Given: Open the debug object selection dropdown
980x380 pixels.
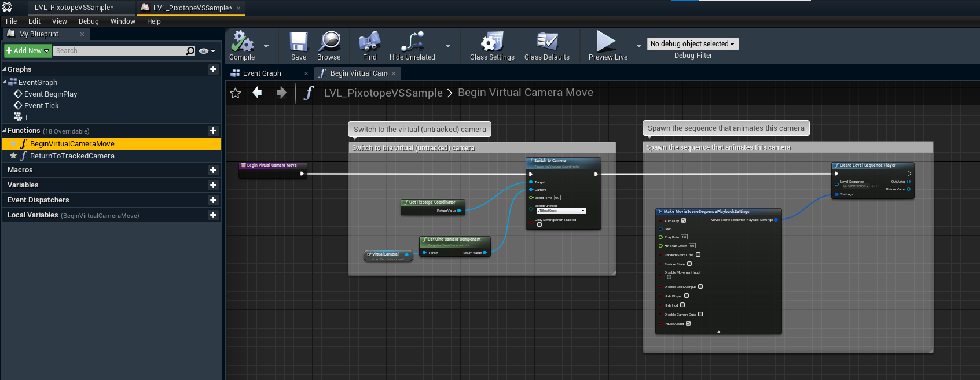Looking at the screenshot, I should click(693, 44).
